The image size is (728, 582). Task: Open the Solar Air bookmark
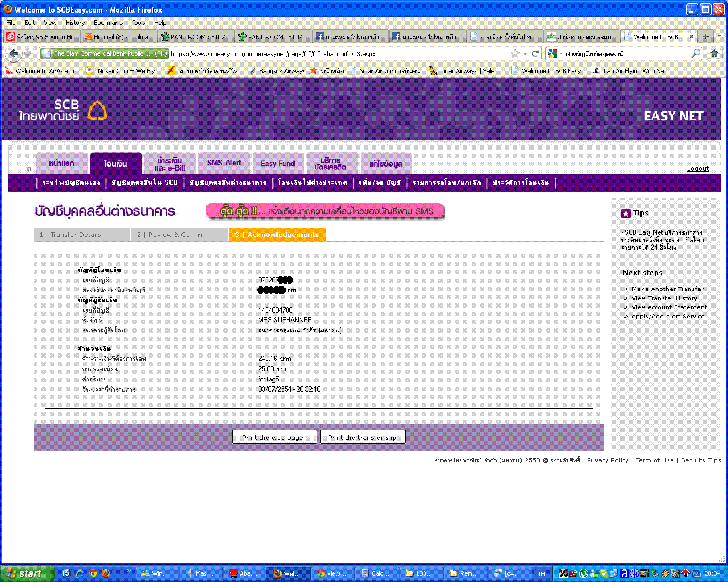[x=387, y=71]
